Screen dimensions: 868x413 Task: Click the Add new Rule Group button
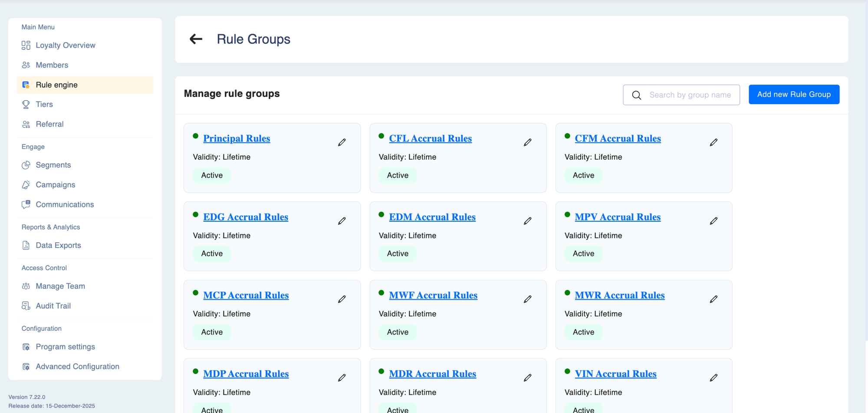click(794, 95)
